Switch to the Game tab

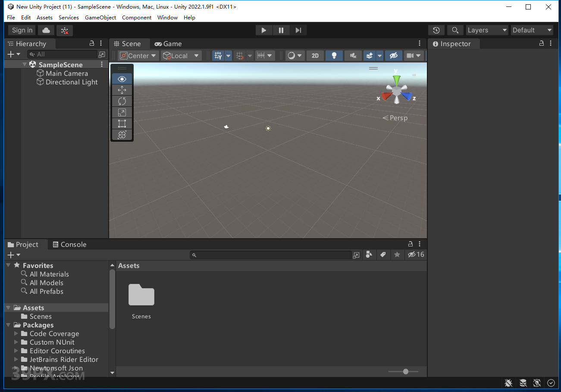(168, 44)
